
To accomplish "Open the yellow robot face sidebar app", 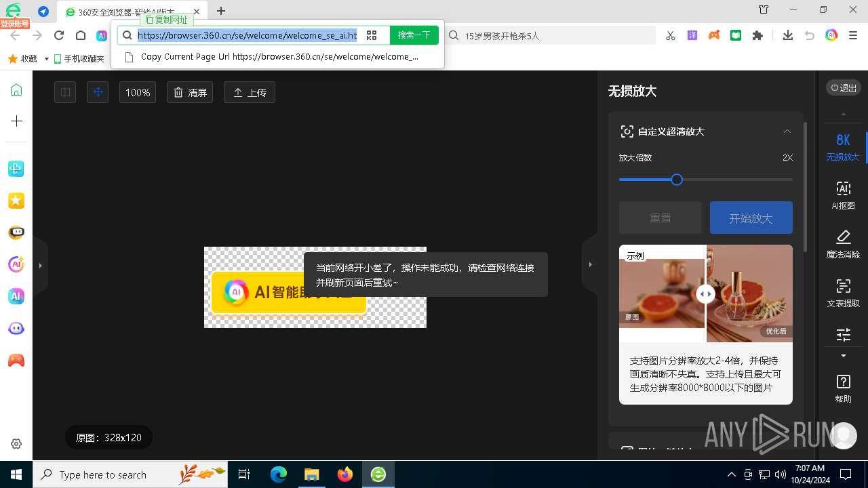I will pyautogui.click(x=16, y=232).
